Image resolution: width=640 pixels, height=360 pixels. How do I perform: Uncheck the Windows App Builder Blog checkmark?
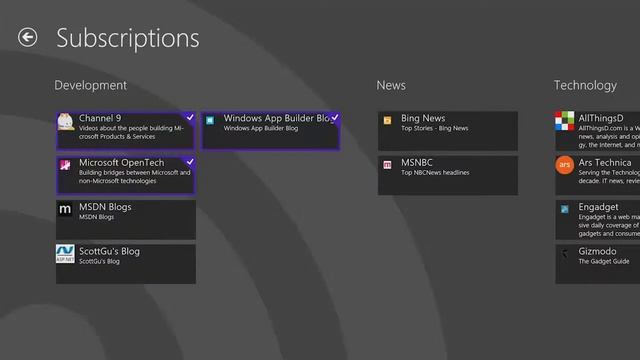click(335, 117)
